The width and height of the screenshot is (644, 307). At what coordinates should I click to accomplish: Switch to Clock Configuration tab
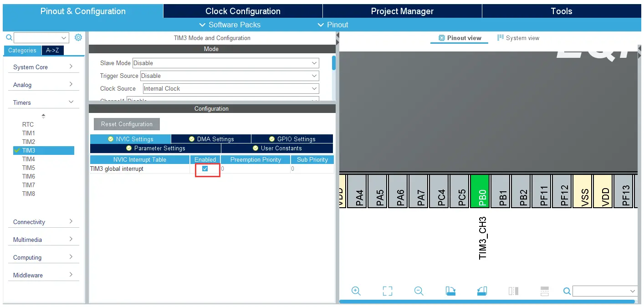click(x=243, y=11)
